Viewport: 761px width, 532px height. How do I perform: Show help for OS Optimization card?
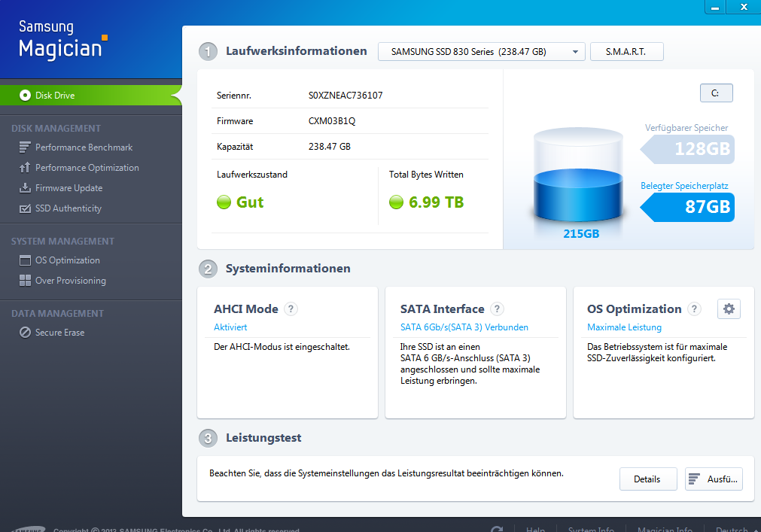(x=695, y=309)
